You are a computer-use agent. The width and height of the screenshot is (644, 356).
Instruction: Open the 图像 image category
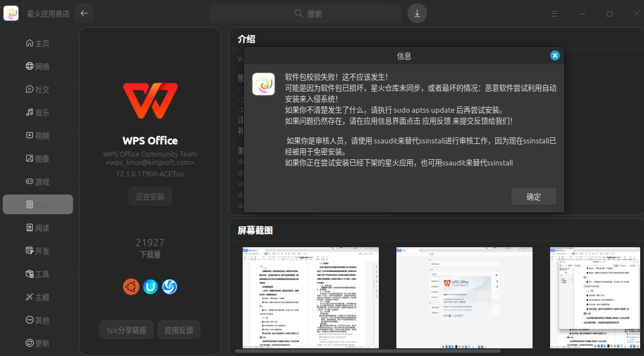[38, 158]
